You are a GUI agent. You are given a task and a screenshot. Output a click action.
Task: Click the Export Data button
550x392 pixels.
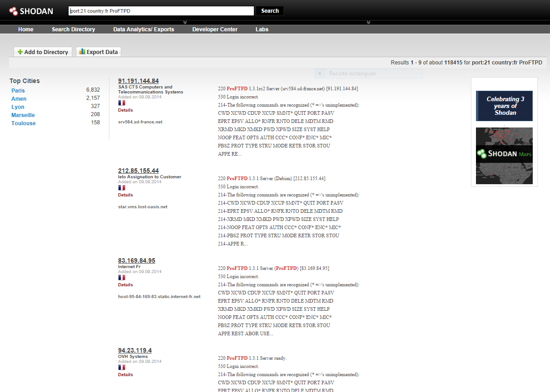click(99, 52)
